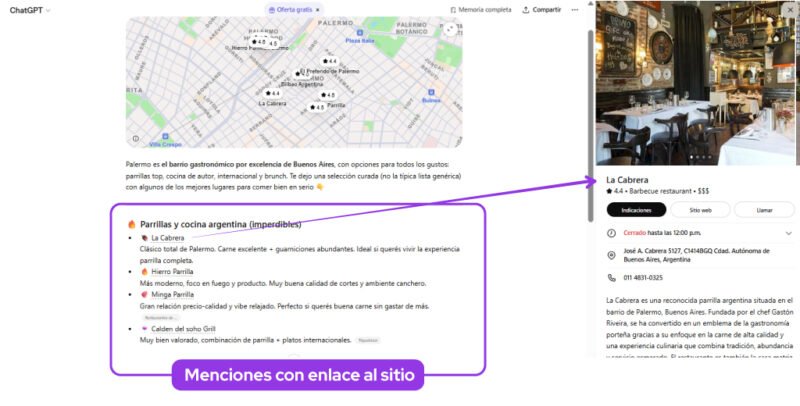Click the clock icon beside Cerrado
The width and height of the screenshot is (800, 406).
(x=611, y=233)
